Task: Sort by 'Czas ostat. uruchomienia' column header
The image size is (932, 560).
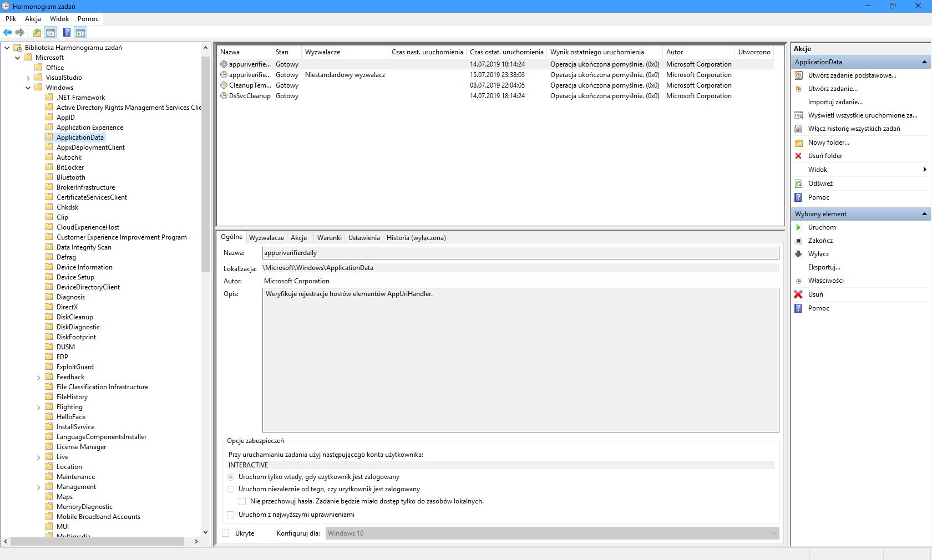Action: pyautogui.click(x=506, y=52)
